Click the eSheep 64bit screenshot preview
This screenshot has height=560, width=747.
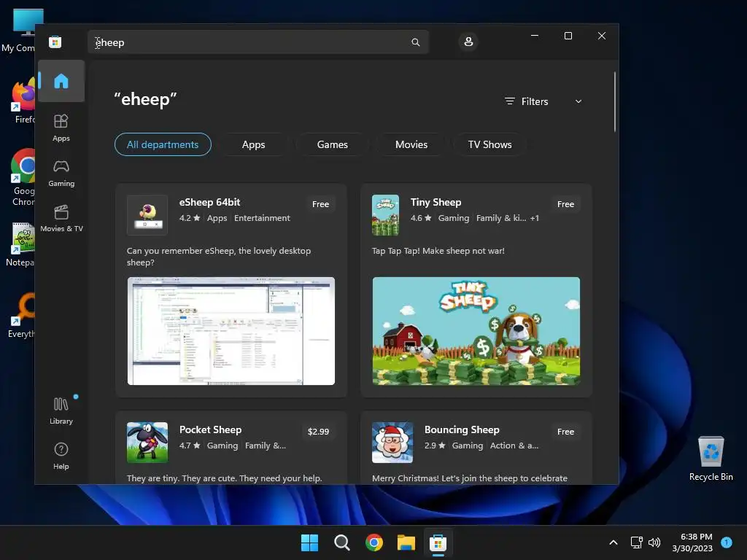click(231, 331)
